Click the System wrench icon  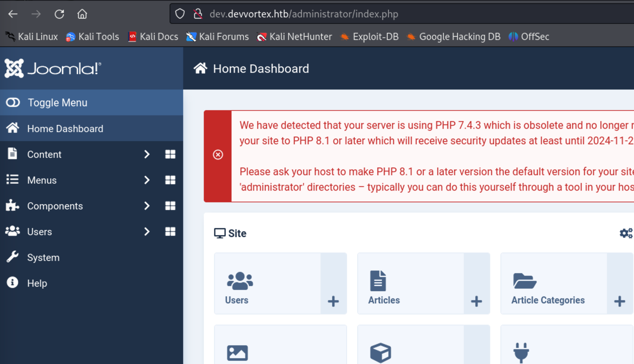click(x=12, y=257)
